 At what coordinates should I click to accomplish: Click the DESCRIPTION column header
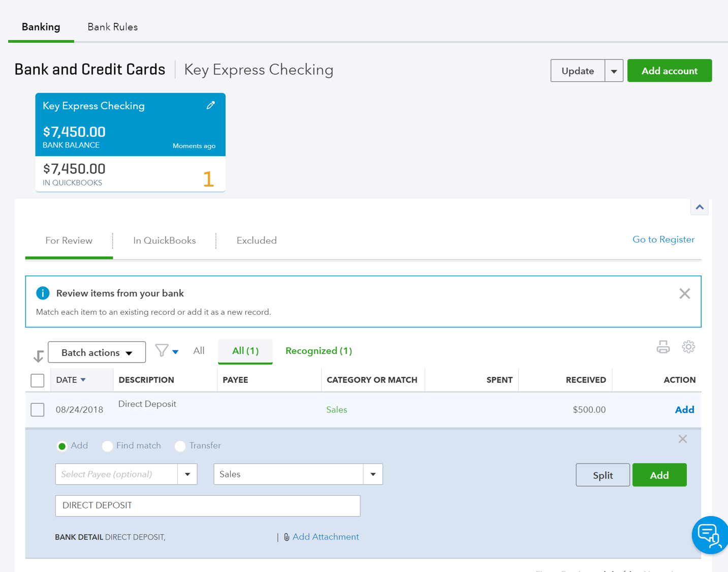(x=146, y=380)
